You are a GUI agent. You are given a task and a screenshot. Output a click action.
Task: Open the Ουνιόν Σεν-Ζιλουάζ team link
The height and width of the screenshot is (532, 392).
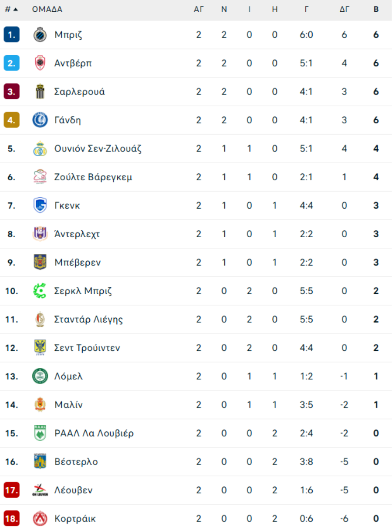click(x=98, y=149)
